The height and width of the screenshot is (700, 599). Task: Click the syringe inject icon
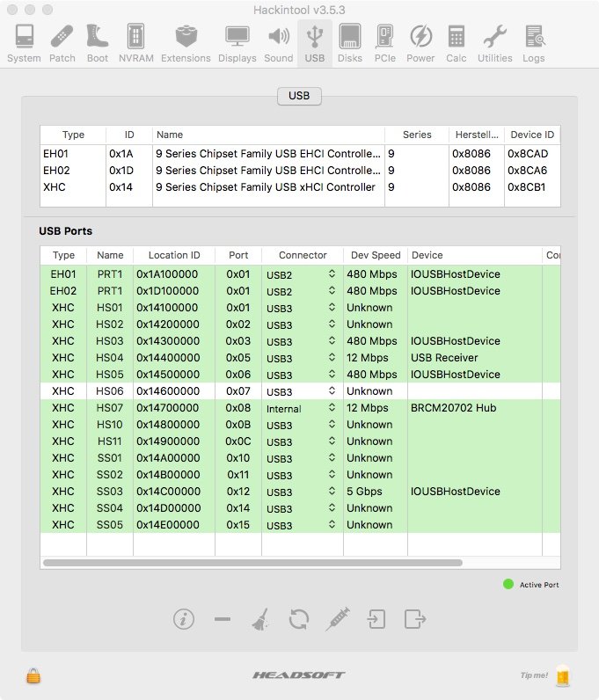click(338, 619)
